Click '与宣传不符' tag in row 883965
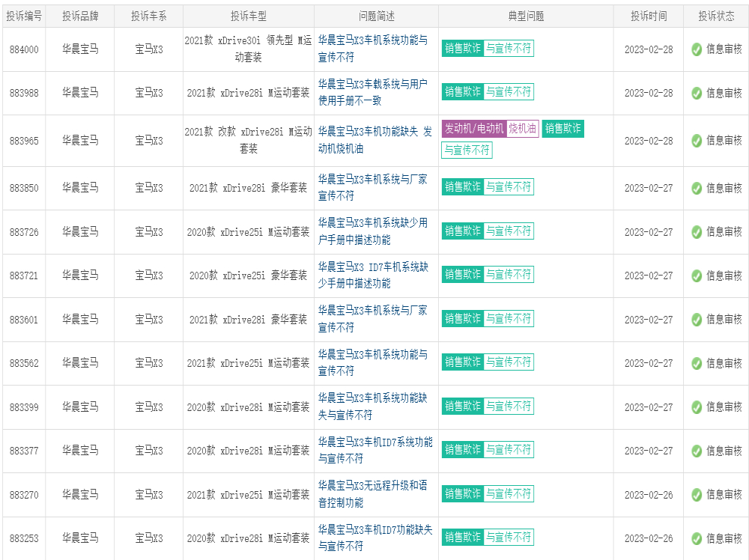749x560 pixels. pos(467,150)
